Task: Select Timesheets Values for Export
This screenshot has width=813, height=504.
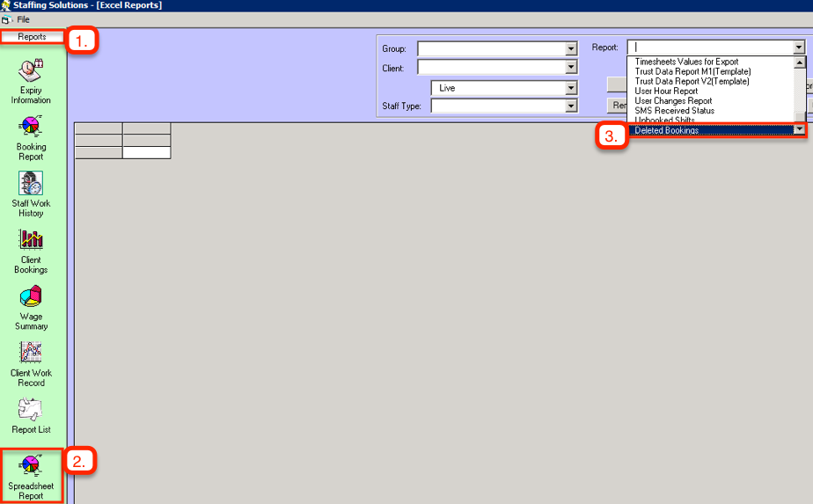Action: (x=686, y=62)
